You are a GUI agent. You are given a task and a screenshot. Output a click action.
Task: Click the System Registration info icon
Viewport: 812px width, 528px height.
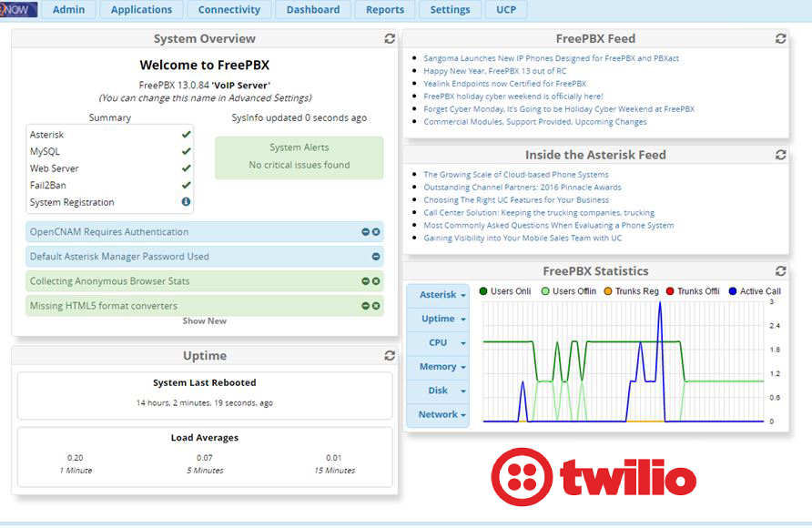click(x=186, y=202)
